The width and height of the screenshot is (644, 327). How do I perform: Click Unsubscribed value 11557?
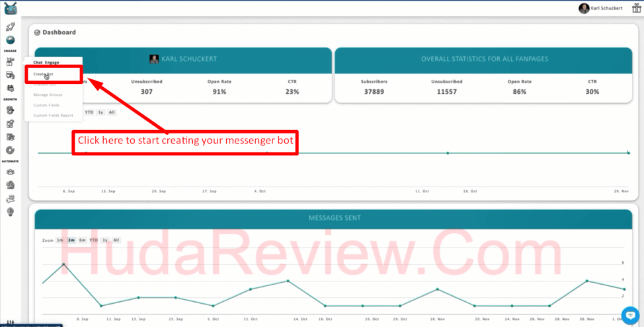coord(447,92)
